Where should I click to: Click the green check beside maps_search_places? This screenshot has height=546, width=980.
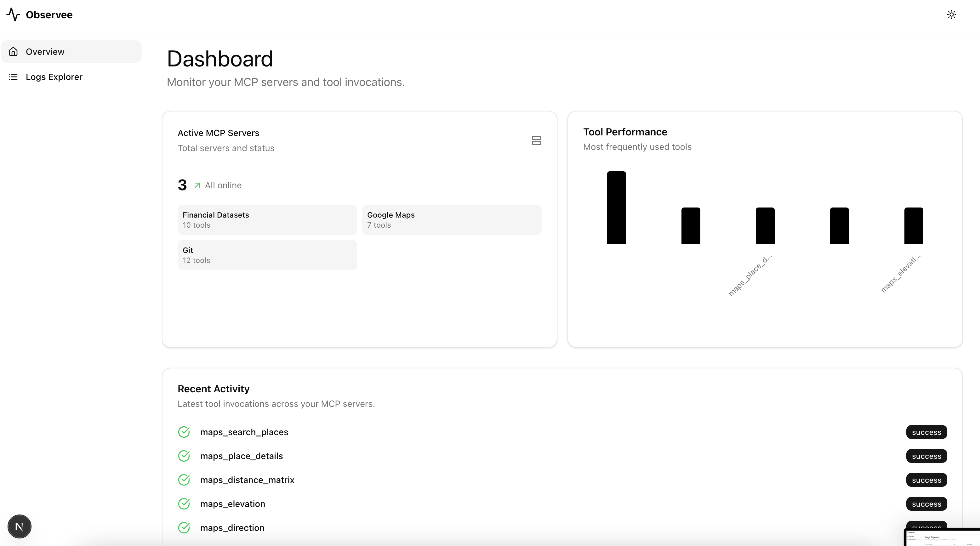click(184, 432)
